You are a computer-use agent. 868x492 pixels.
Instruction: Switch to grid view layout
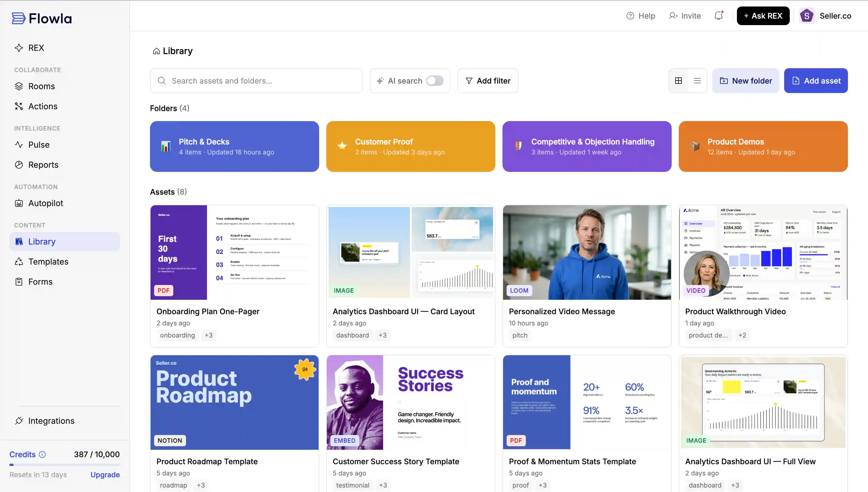coord(678,81)
